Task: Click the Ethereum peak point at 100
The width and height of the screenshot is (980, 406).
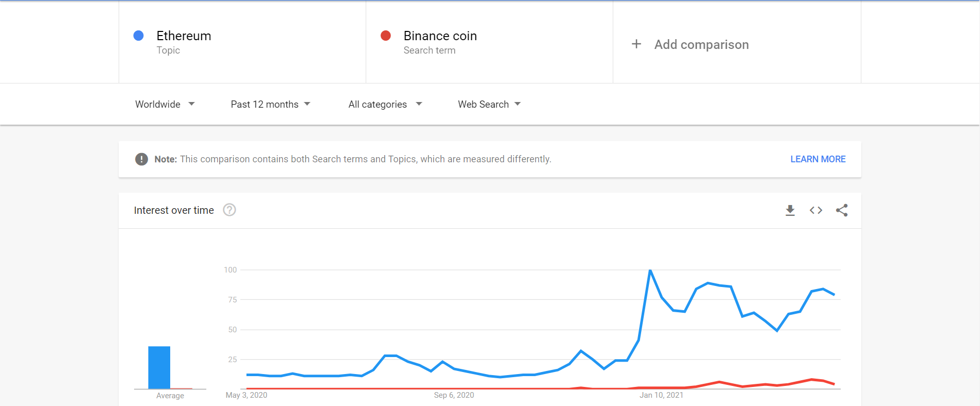Action: click(x=650, y=270)
